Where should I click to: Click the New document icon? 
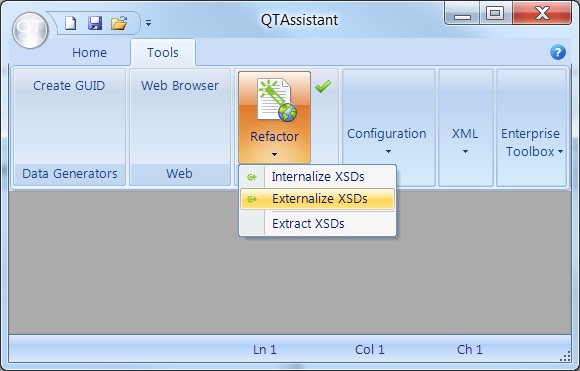70,23
